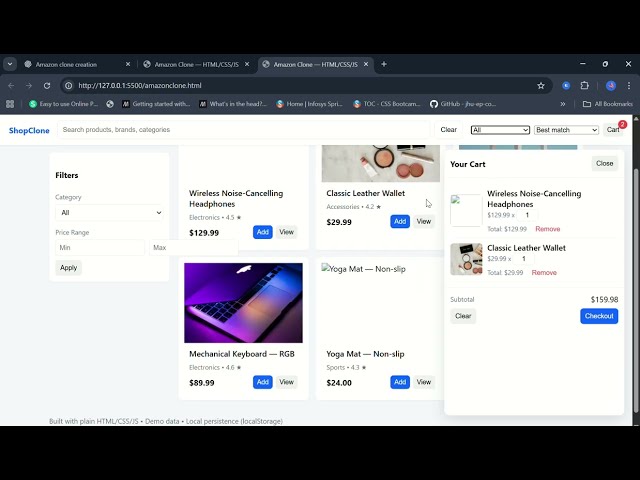Image resolution: width=640 pixels, height=480 pixels.
Task: Open the apps grid in bookmarks bar
Action: pos(10,104)
